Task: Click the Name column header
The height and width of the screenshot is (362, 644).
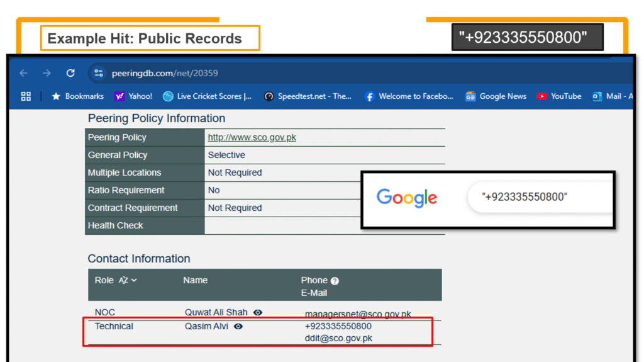Action: (x=195, y=280)
